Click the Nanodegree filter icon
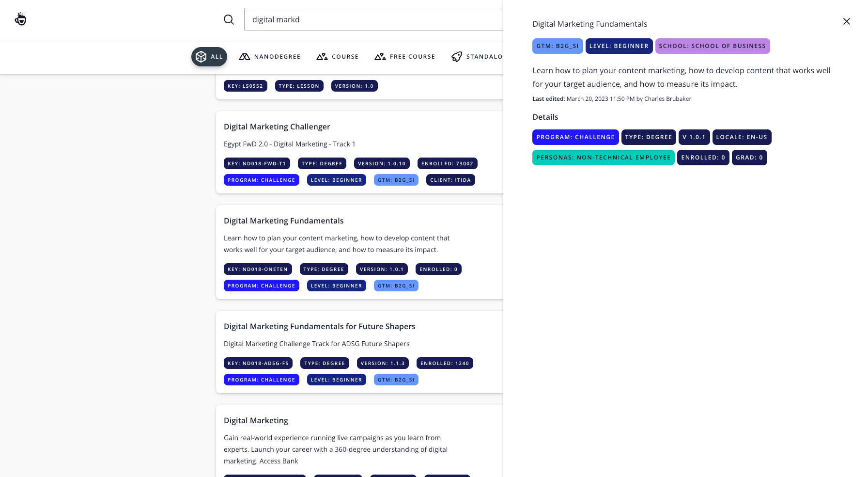 point(245,57)
